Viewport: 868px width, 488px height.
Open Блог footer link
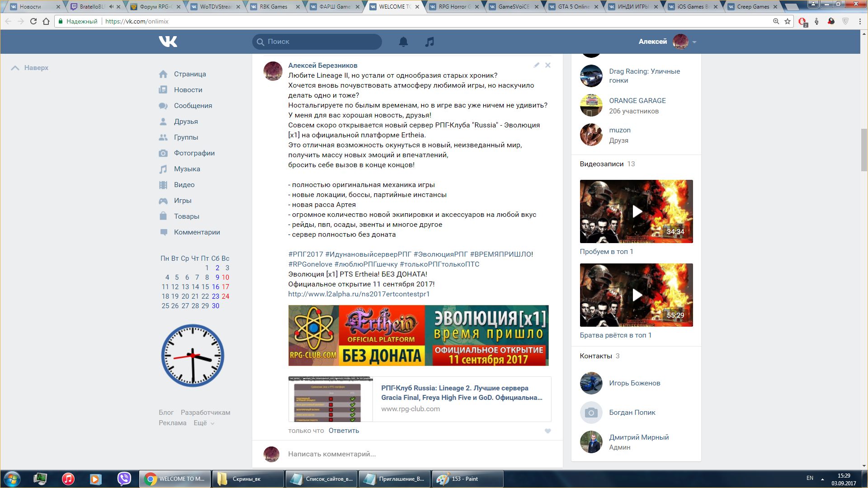(166, 413)
